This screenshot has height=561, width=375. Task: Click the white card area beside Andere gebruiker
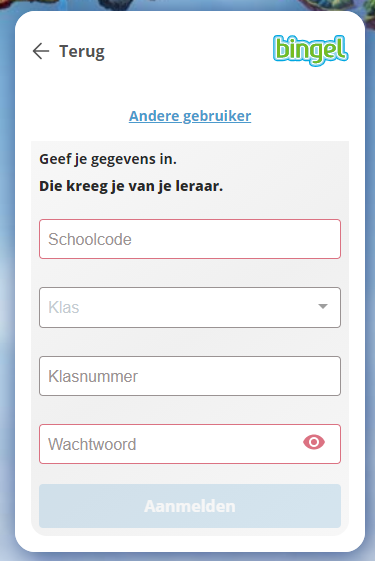click(304, 116)
